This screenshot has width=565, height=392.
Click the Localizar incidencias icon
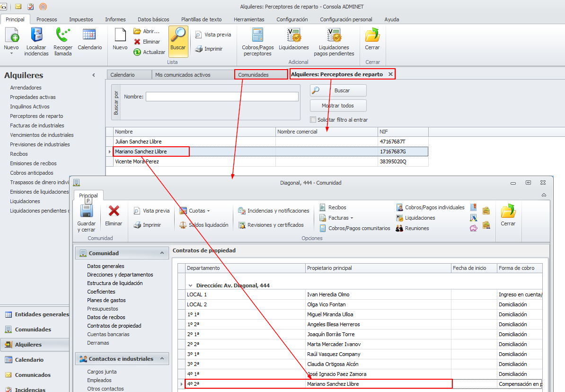pos(36,36)
